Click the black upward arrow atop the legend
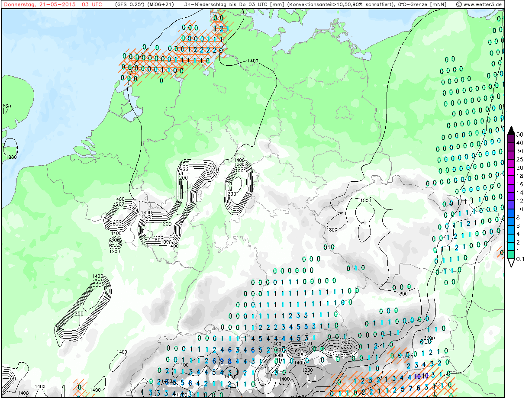 tap(511, 130)
